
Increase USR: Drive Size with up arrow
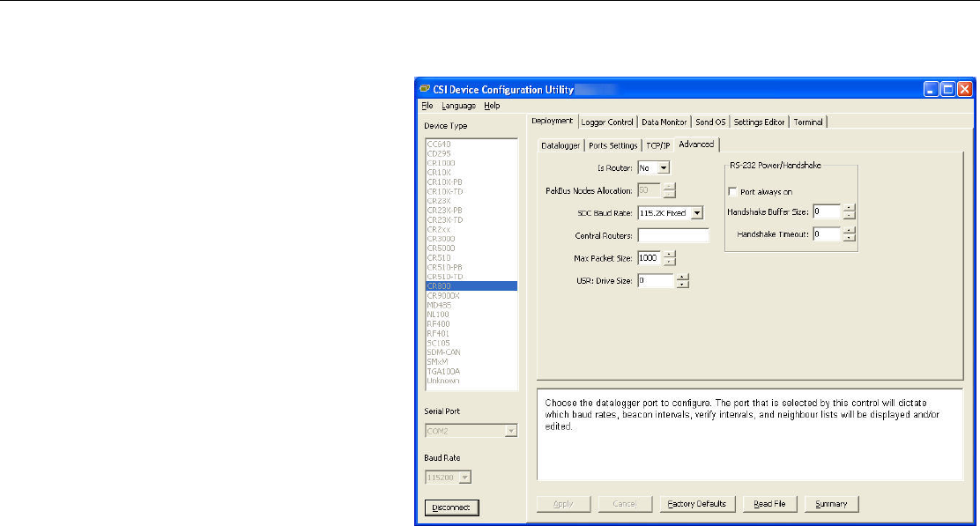682,277
